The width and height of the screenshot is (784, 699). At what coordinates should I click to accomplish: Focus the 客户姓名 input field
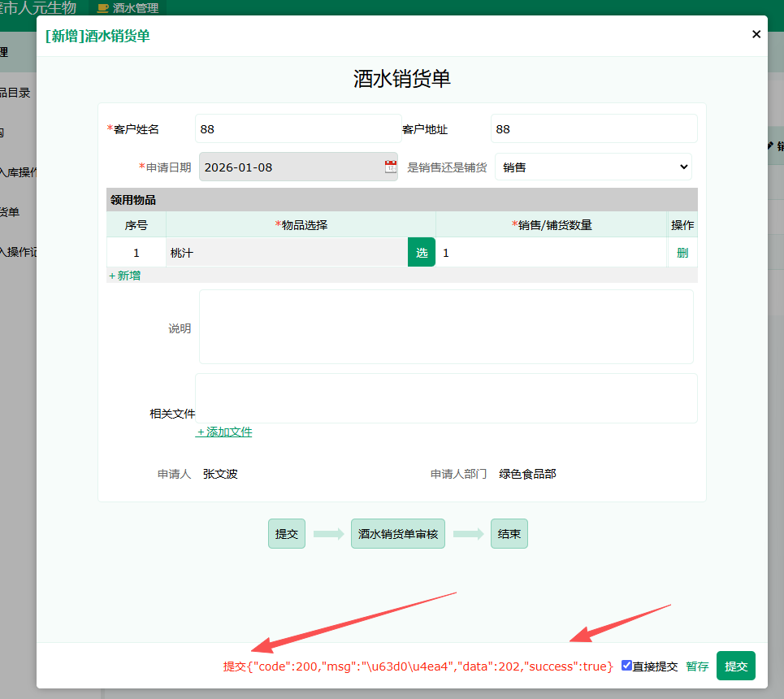[x=298, y=129]
